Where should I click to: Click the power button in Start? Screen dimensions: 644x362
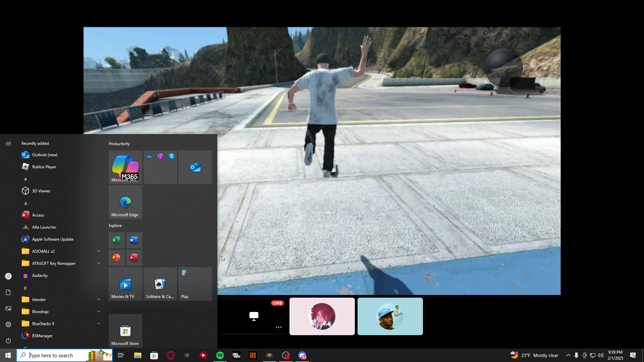(x=8, y=341)
